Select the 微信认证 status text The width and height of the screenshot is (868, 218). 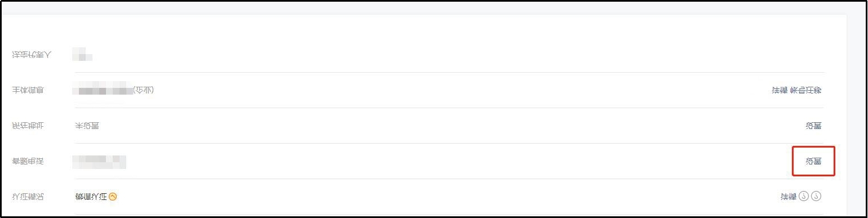click(x=91, y=197)
